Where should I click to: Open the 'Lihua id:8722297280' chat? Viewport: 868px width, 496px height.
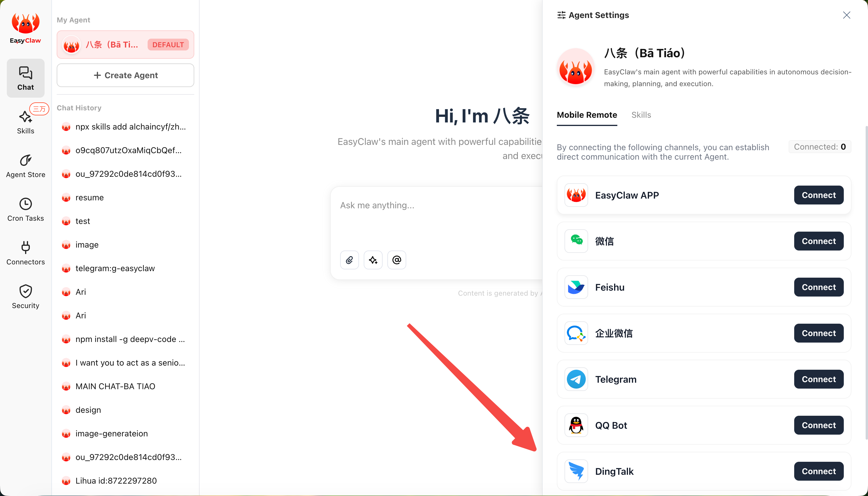point(125,481)
